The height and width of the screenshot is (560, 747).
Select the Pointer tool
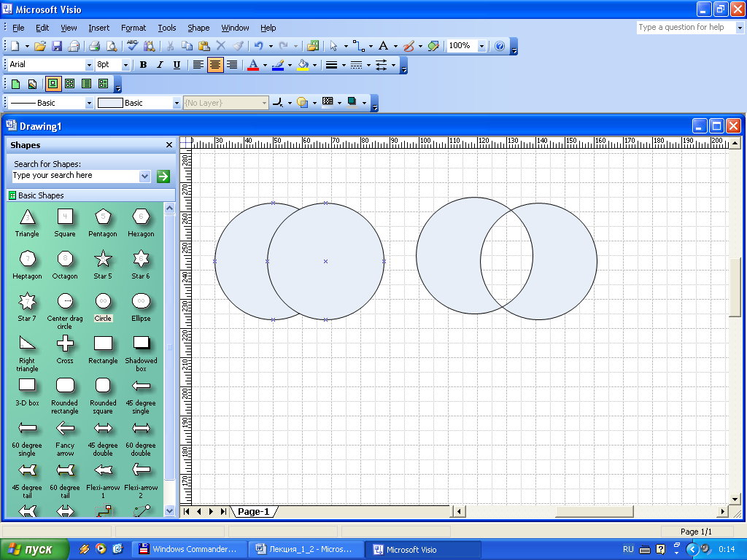333,46
